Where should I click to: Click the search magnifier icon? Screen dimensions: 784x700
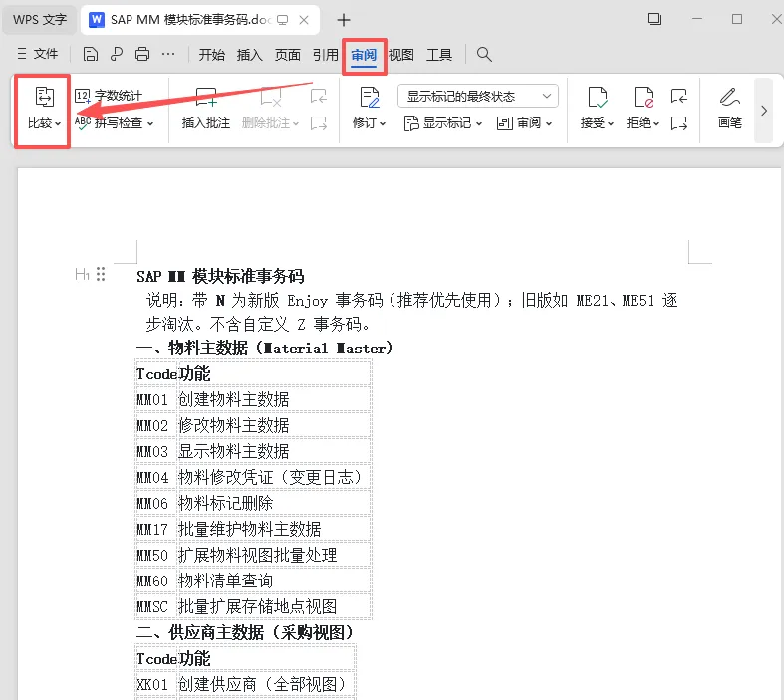484,54
